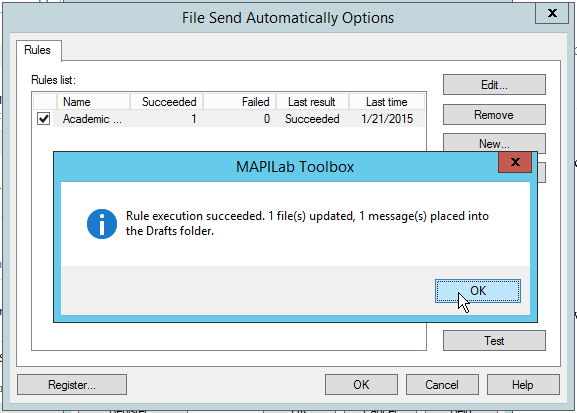The height and width of the screenshot is (413, 577).
Task: Cancel the File Send Automatically Options
Action: pos(442,385)
